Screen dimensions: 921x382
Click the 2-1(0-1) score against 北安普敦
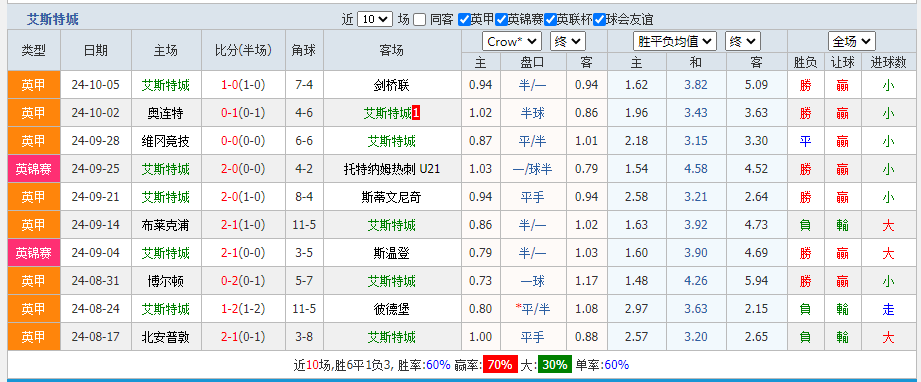click(243, 337)
